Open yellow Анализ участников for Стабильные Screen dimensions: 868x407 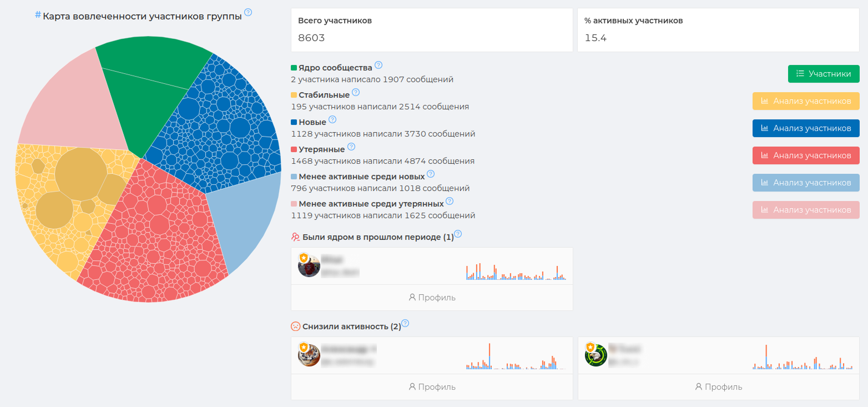[x=806, y=101]
